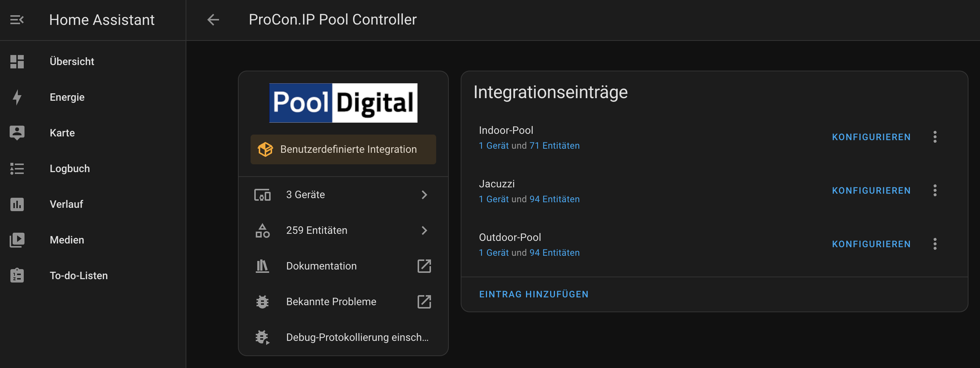Select the 259 Entitäten row
The height and width of the screenshot is (368, 980).
point(343,230)
